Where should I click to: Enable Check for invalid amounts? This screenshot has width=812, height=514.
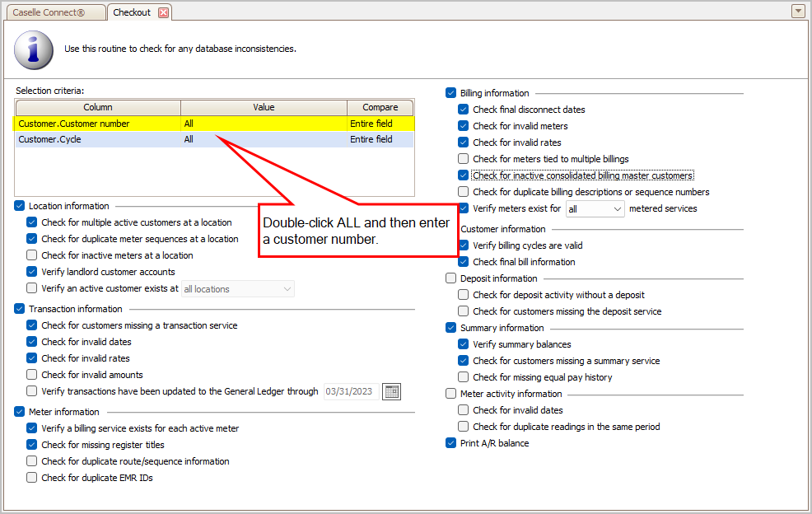point(32,375)
